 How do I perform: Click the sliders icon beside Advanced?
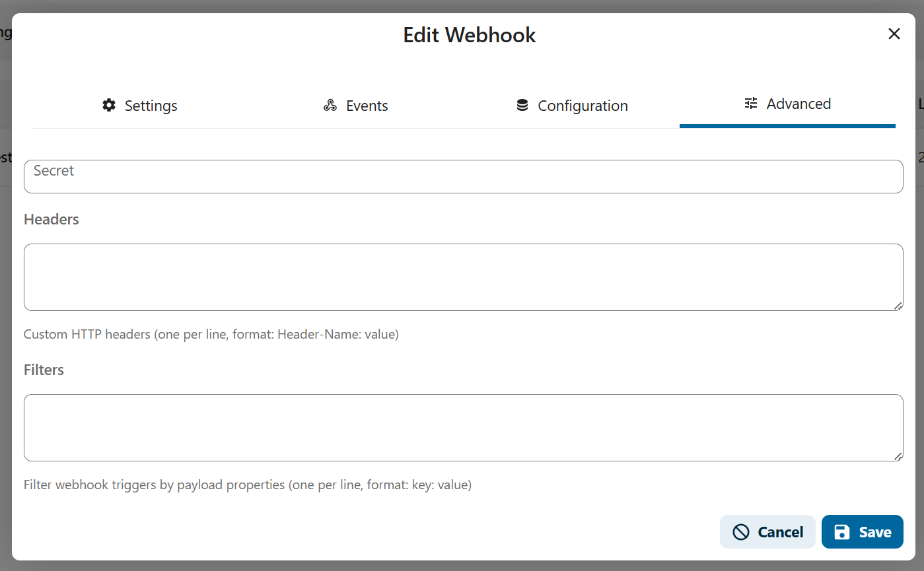pyautogui.click(x=751, y=104)
